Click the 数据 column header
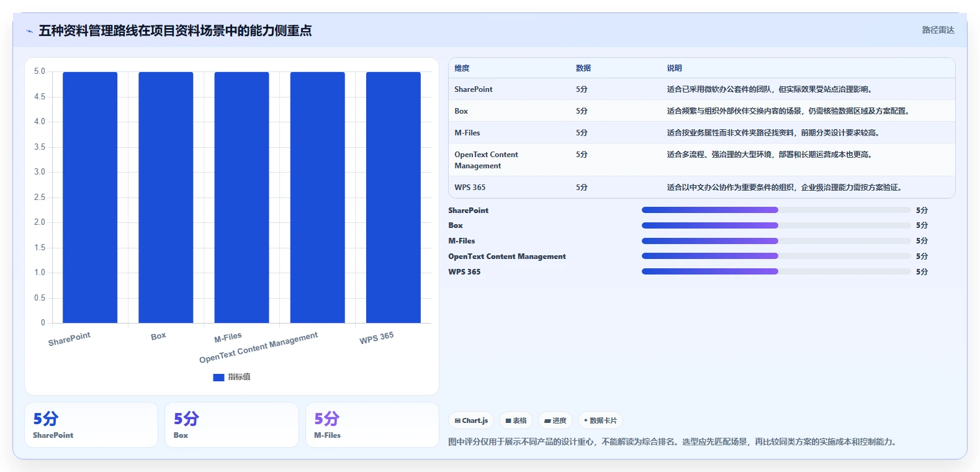Screen dimensions: 980x472 pos(583,68)
